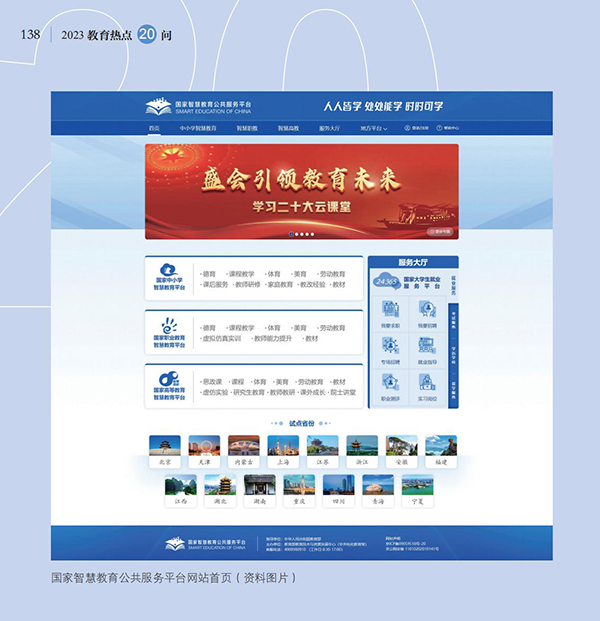Open the 内蒙古 pilot province thumbnail

(244, 451)
